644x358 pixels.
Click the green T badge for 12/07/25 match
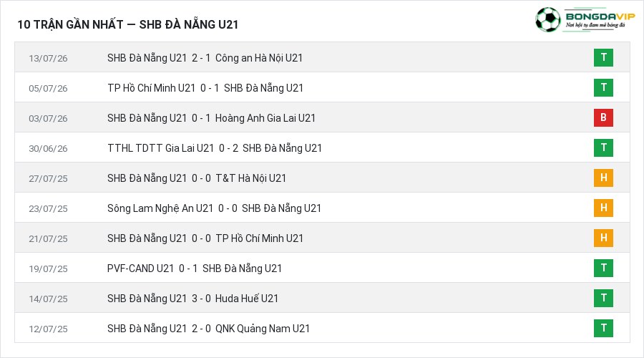pos(603,328)
